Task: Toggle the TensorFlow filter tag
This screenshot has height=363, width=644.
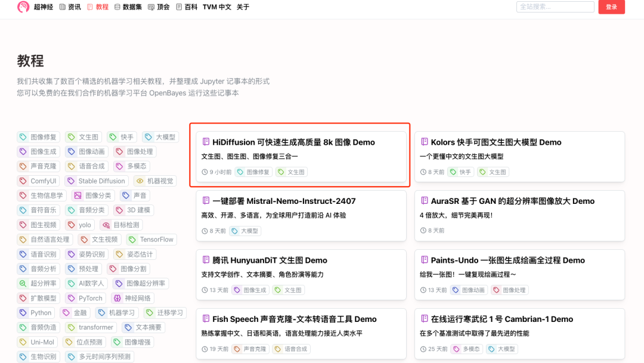Action: [x=151, y=239]
